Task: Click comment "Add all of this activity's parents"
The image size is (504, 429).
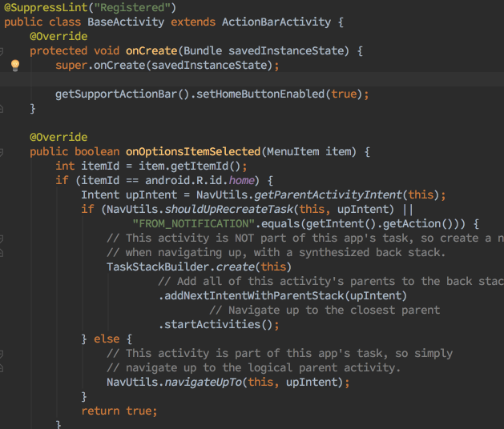Action: (331, 281)
